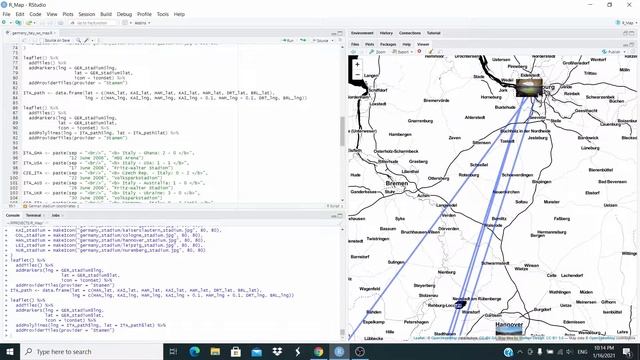Click the Find/Replace magnifier icon in editor
Image resolution: width=640 pixels, height=360 pixels.
tap(78, 40)
